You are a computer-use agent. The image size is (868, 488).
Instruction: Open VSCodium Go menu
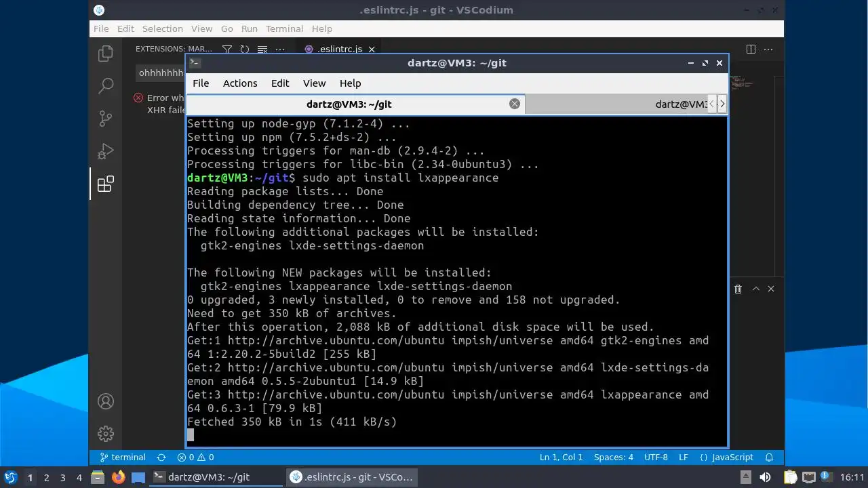pyautogui.click(x=227, y=28)
